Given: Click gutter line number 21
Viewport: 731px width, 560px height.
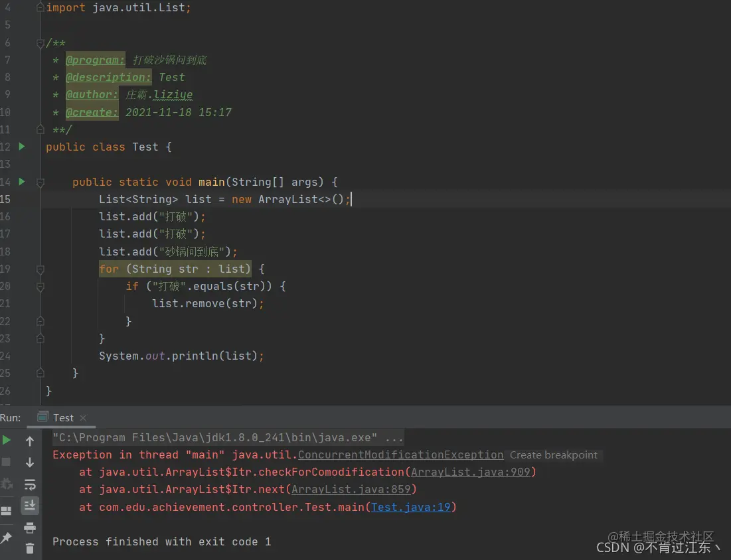Looking at the screenshot, I should [x=5, y=304].
